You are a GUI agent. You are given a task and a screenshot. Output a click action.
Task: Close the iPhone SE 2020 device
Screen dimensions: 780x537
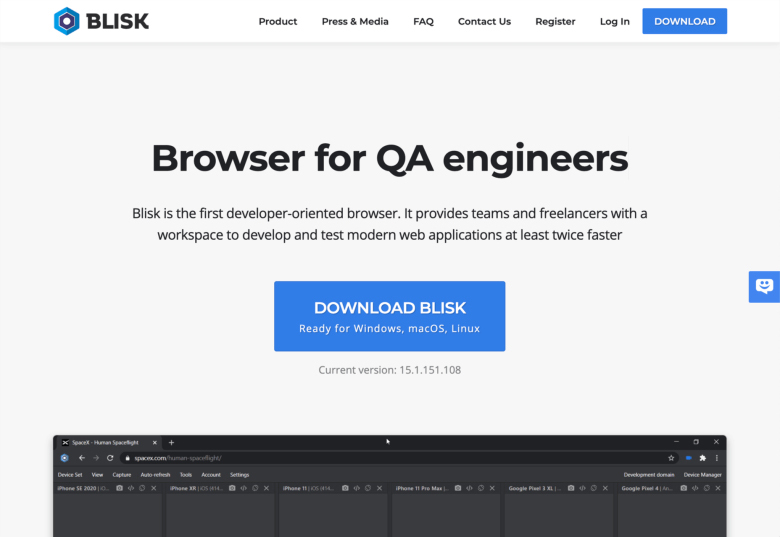pyautogui.click(x=154, y=488)
